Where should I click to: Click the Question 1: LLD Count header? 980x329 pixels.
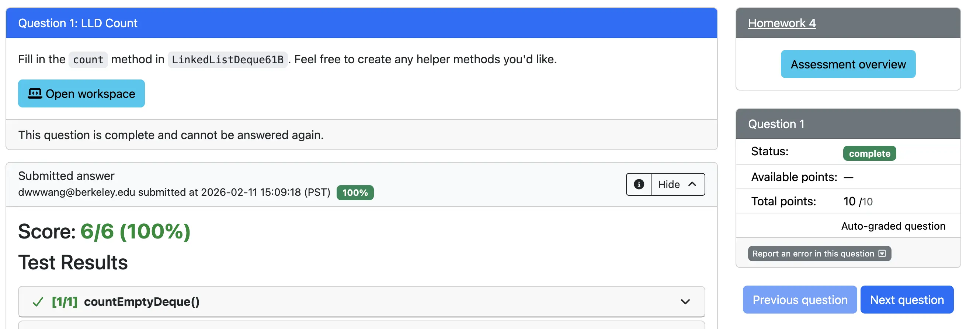tap(77, 23)
